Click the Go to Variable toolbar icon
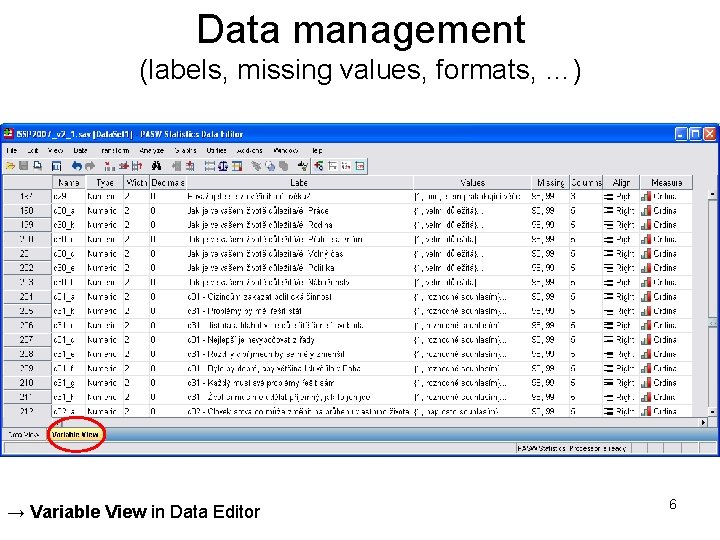The width and height of the screenshot is (720, 540). point(124,166)
